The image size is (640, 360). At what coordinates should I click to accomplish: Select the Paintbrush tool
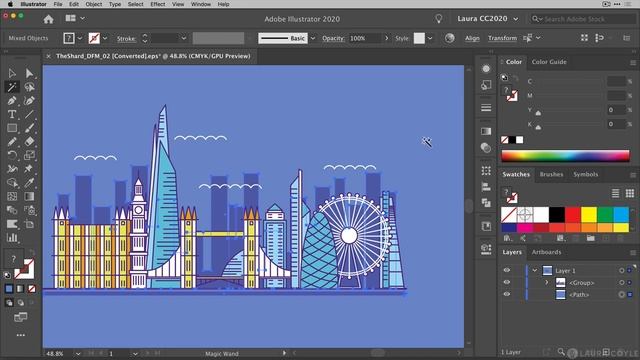[29, 128]
